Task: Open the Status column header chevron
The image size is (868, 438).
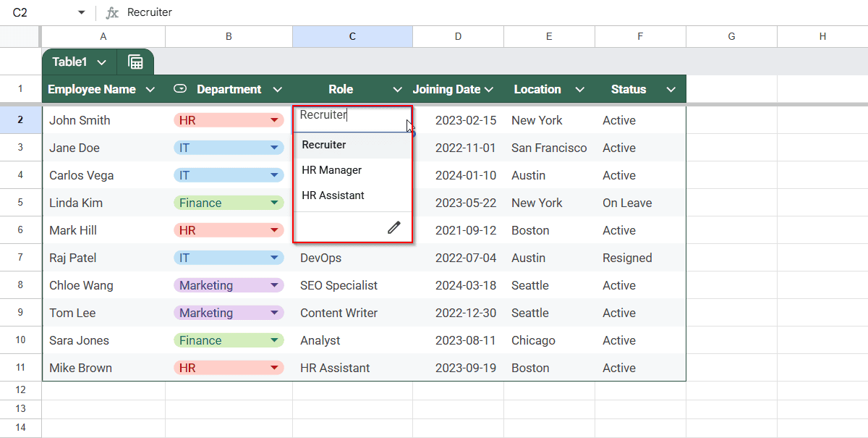Action: pos(671,90)
